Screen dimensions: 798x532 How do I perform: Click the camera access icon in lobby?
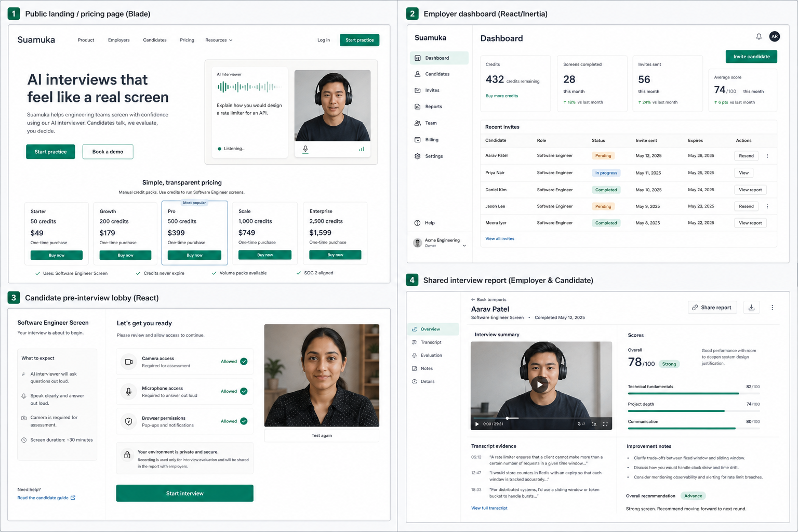click(129, 362)
